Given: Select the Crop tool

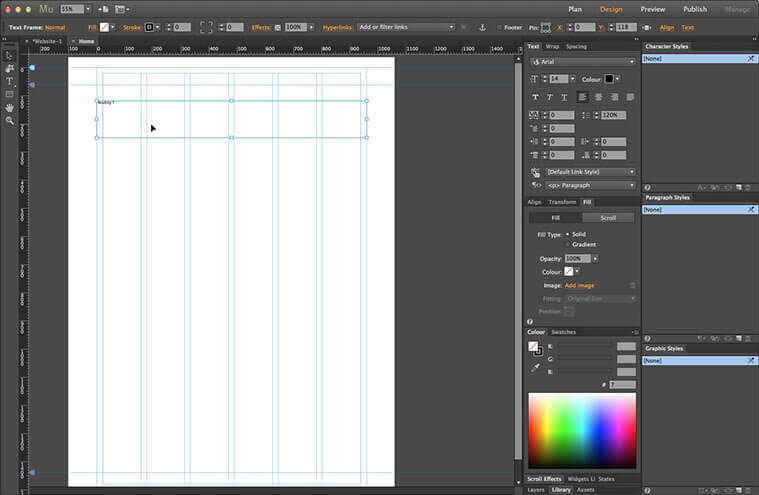Looking at the screenshot, I should coord(9,68).
